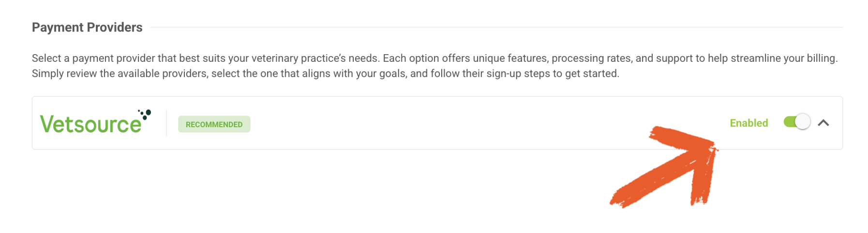Viewport: 868px width, 233px height.
Task: Click the green RECOMMENDED badge
Action: tap(214, 124)
